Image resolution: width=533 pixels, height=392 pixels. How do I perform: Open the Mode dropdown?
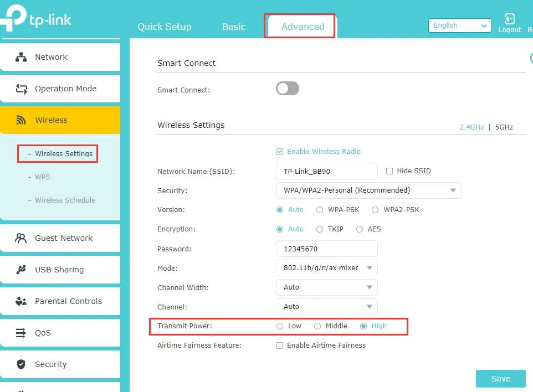coord(327,268)
